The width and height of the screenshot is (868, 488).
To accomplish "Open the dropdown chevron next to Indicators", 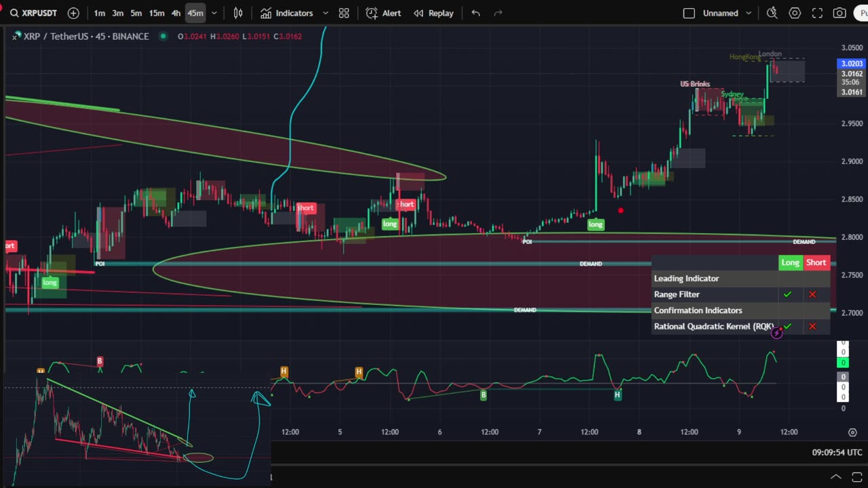I will (x=325, y=13).
